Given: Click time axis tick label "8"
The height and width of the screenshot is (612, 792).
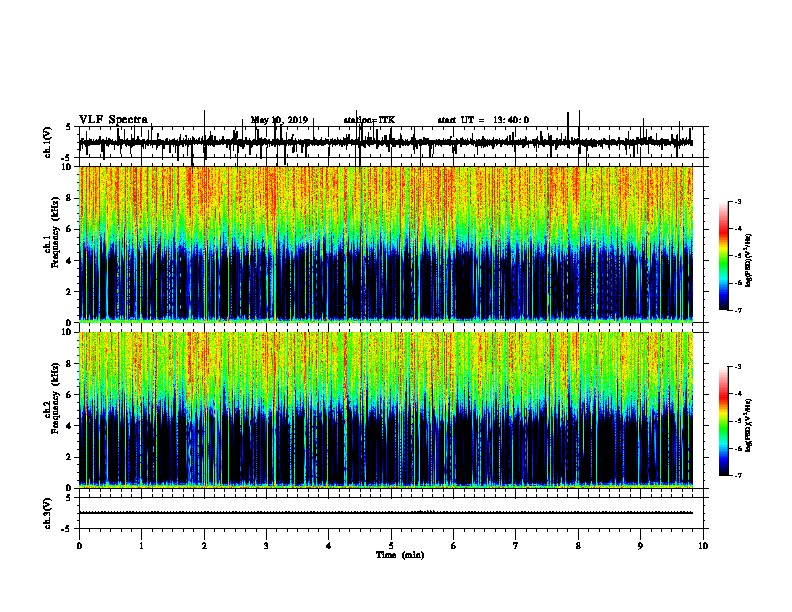Looking at the screenshot, I should pos(578,546).
